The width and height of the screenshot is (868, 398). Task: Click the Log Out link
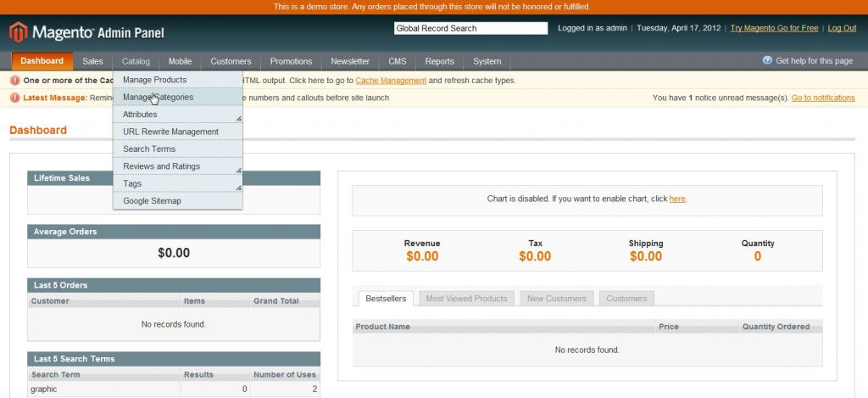coord(842,28)
